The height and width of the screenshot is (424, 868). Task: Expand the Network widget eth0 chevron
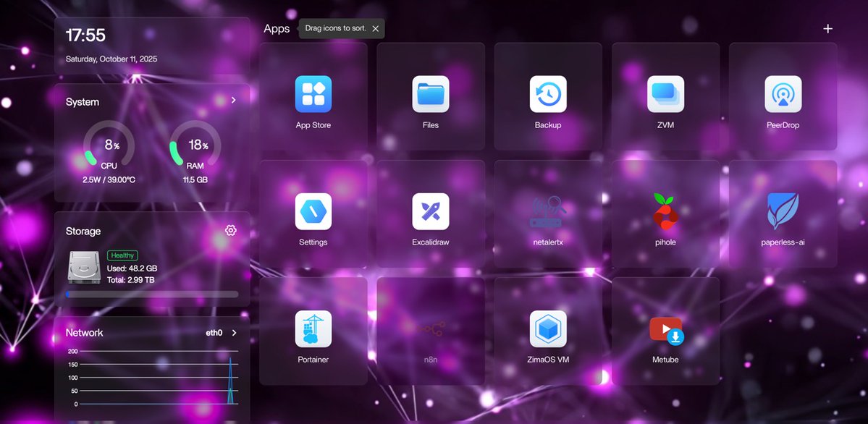(234, 333)
